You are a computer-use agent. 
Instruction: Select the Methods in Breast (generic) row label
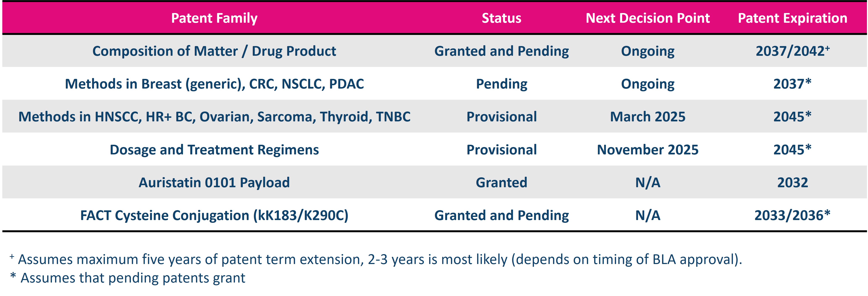(x=214, y=84)
